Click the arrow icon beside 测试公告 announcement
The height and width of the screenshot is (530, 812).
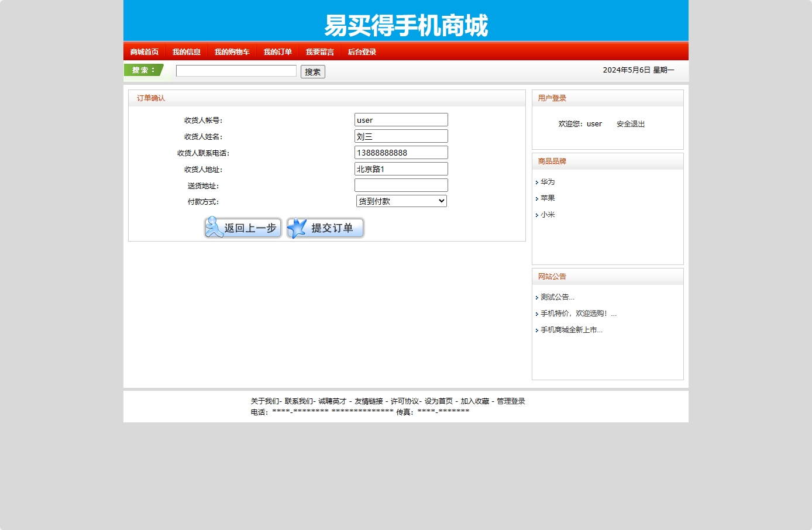tap(538, 297)
